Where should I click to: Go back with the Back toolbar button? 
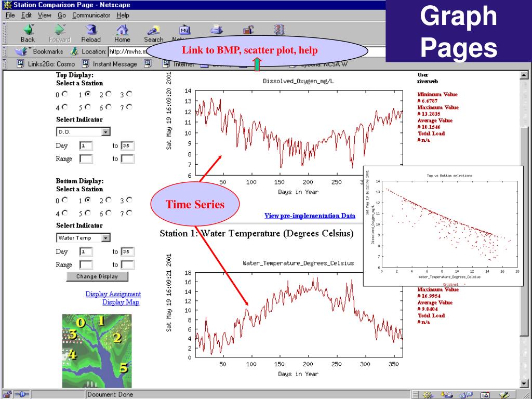[x=28, y=33]
